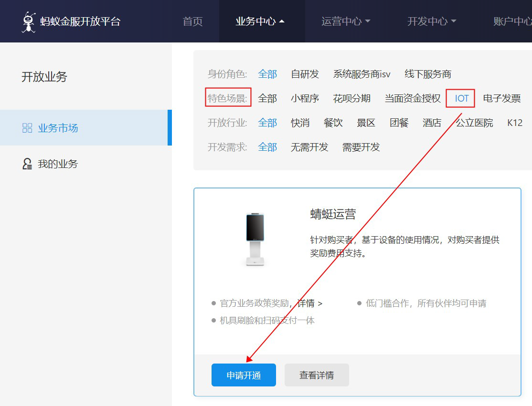532x406 pixels.
Task: Select 业务市场 in the sidebar
Action: click(x=86, y=128)
